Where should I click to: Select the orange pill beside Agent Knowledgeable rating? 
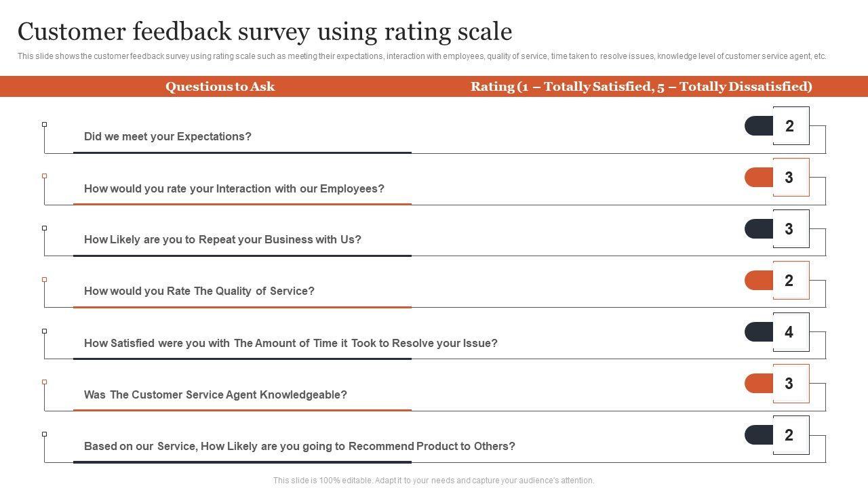tap(759, 384)
